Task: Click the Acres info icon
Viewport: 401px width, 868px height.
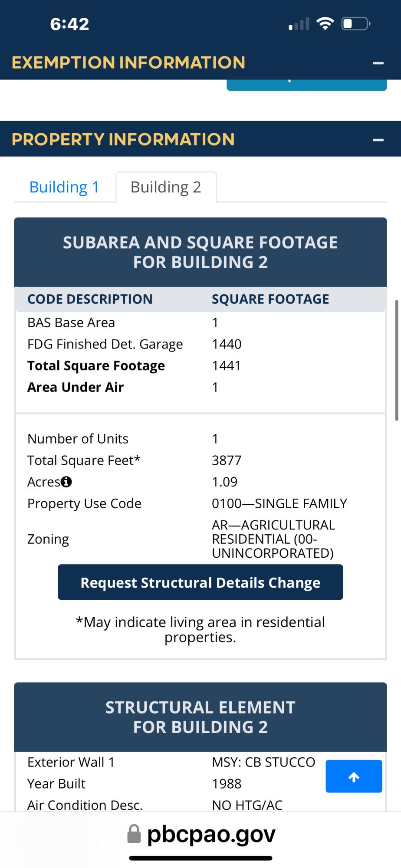Action: click(x=66, y=482)
